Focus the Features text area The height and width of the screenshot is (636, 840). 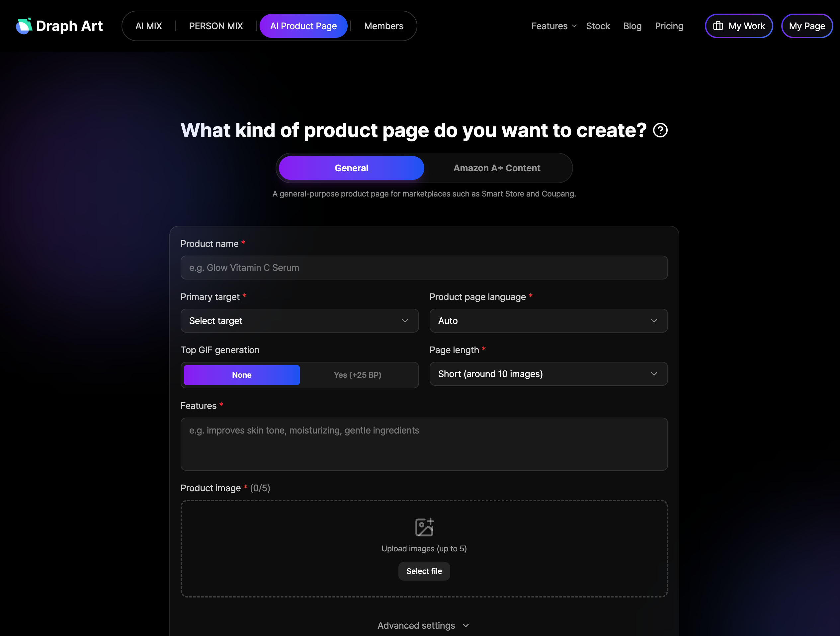[424, 444]
